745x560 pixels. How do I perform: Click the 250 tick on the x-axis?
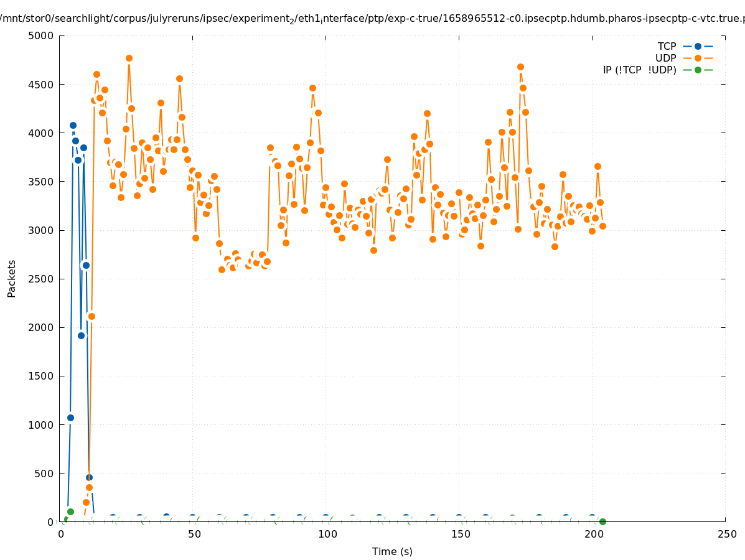(x=727, y=534)
